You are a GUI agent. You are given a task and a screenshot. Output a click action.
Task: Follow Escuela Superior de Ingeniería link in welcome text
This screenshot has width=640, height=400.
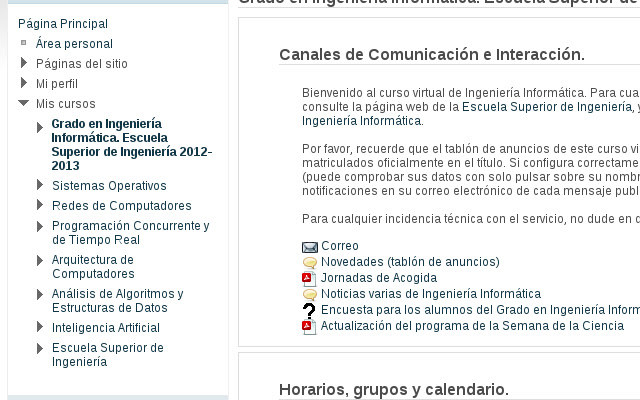[547, 107]
